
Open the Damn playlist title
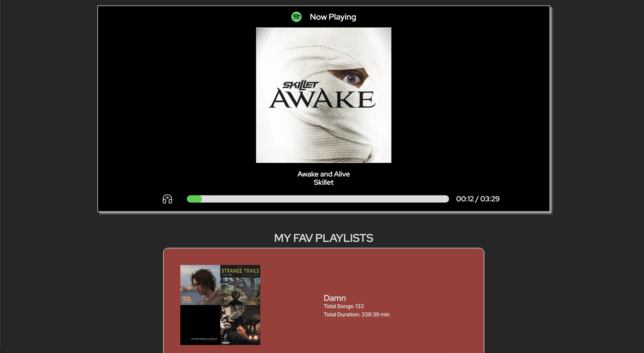tap(334, 298)
